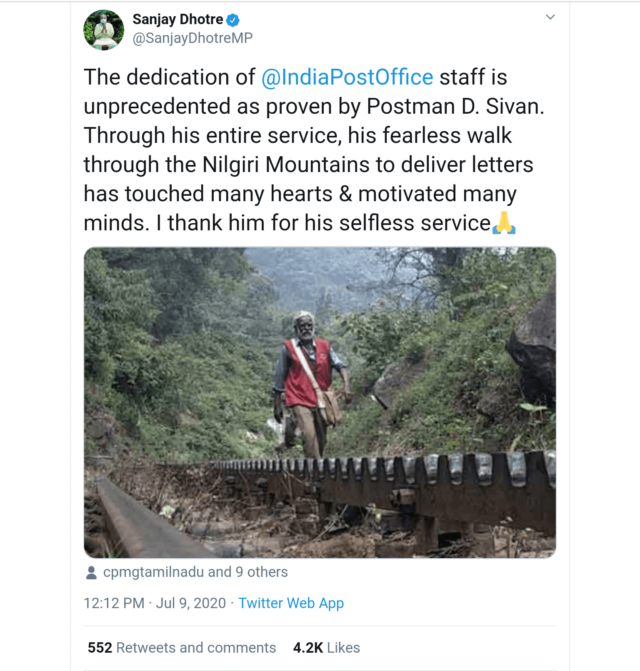Click the folded hands emoji

click(x=504, y=223)
